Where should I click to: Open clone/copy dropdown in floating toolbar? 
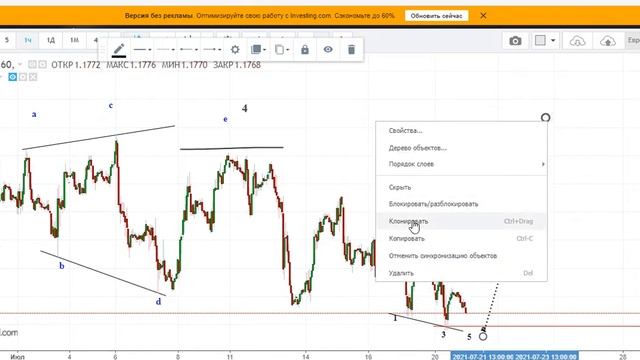click(282, 50)
